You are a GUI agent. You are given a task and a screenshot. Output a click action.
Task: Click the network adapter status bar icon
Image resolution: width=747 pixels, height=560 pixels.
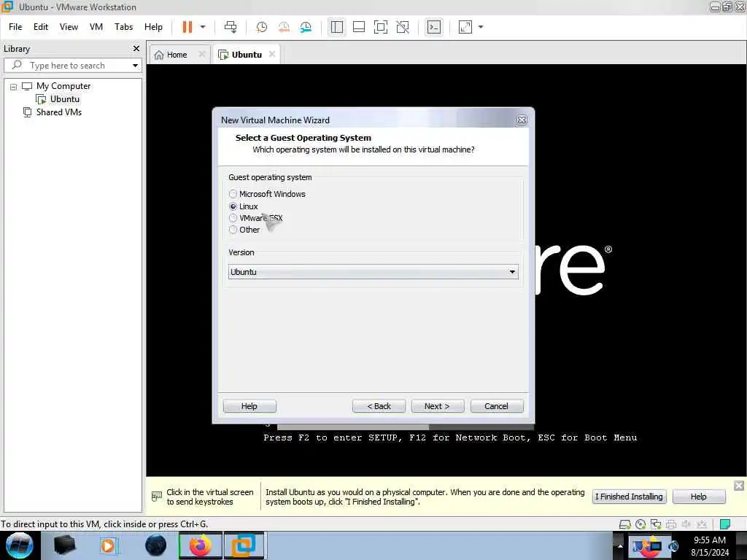(656, 524)
